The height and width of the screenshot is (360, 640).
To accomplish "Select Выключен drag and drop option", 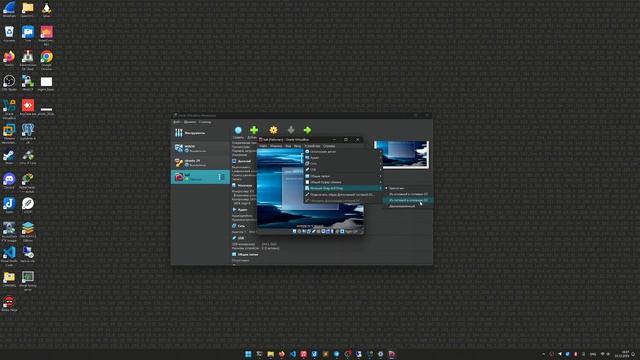I will [407, 188].
